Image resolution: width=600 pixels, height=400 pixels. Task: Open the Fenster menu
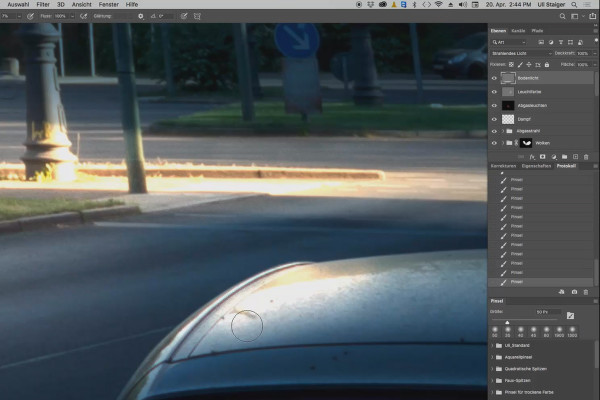point(108,5)
